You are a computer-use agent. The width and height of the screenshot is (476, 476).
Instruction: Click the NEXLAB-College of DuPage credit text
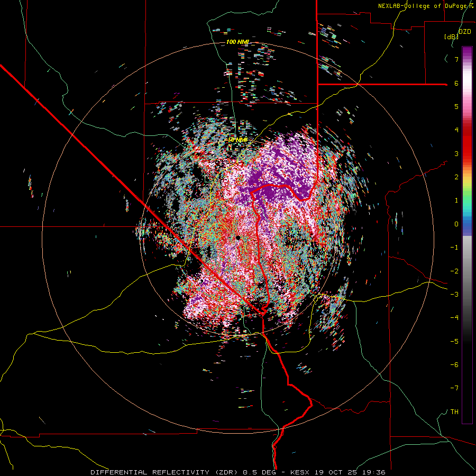click(x=425, y=6)
